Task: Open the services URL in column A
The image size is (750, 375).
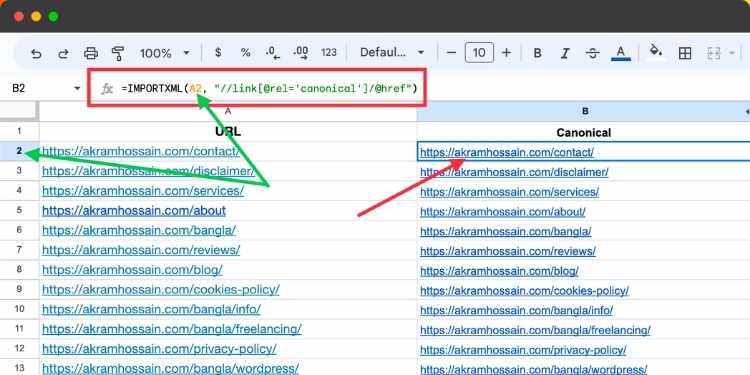Action: click(143, 190)
